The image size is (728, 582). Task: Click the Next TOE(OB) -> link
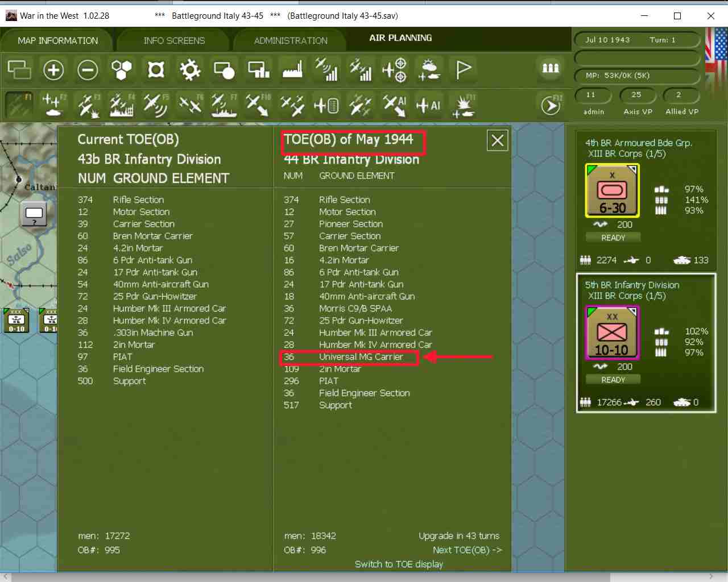[x=468, y=550]
